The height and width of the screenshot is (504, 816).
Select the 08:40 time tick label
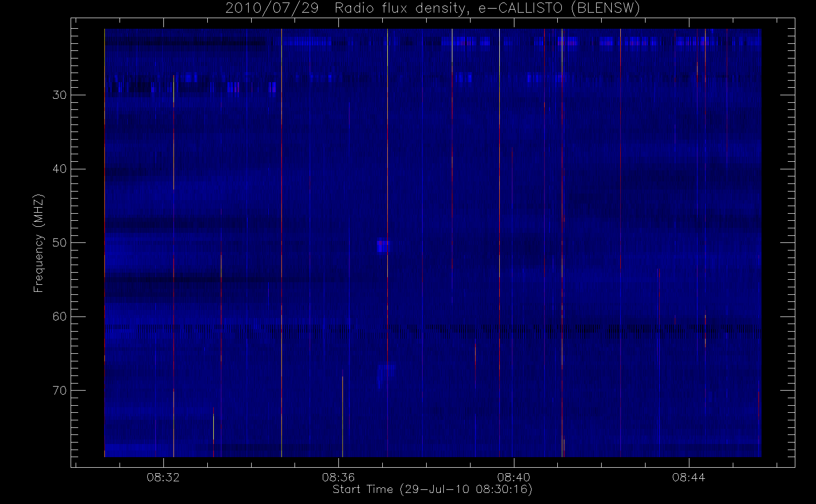[513, 477]
